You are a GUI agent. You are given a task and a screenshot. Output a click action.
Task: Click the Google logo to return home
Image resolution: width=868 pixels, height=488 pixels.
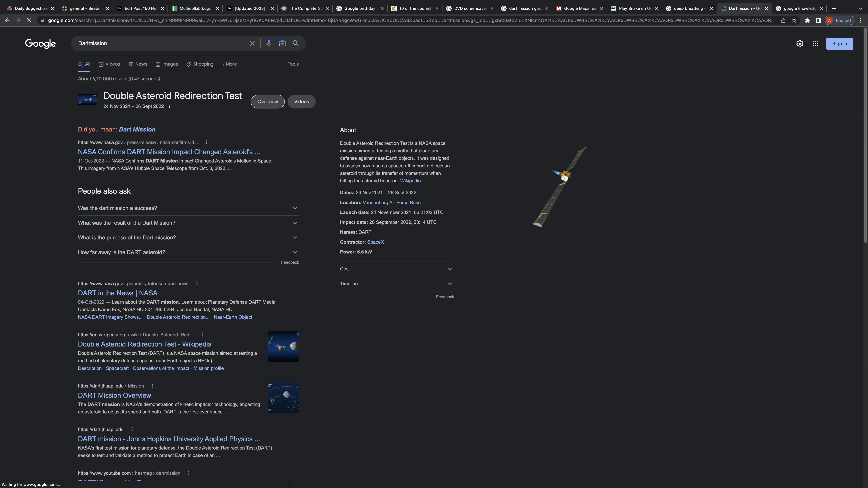(x=40, y=43)
